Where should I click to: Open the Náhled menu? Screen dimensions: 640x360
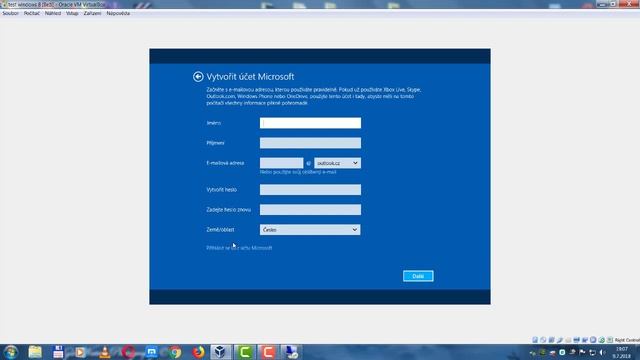53,13
